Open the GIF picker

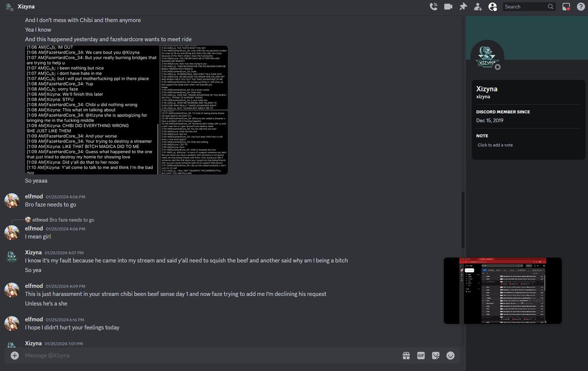coord(421,355)
